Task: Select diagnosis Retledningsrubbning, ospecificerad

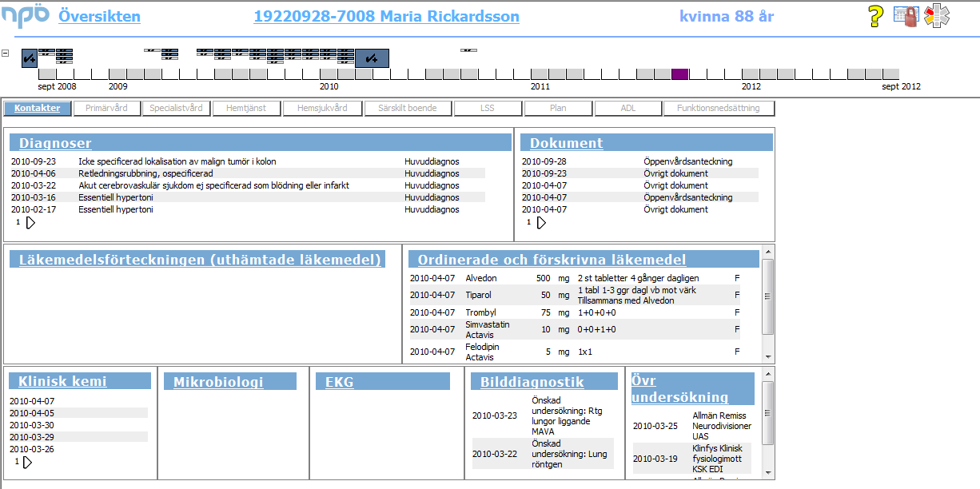Action: [247, 173]
